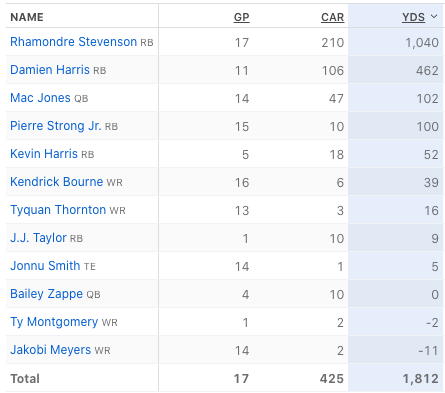Sort table by GP column header
The height and width of the screenshot is (393, 445).
[241, 17]
